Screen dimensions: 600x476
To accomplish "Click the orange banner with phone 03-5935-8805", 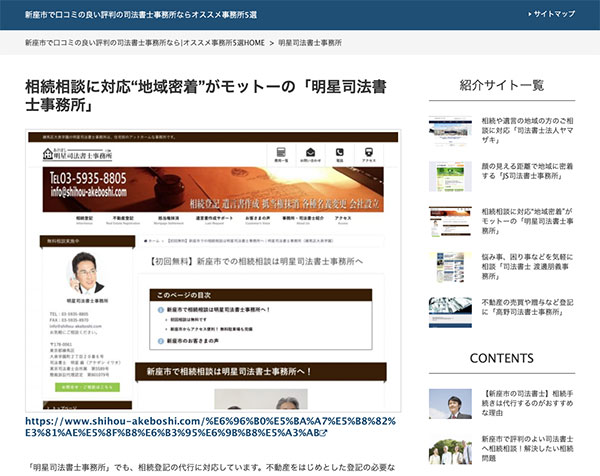I will (213, 189).
